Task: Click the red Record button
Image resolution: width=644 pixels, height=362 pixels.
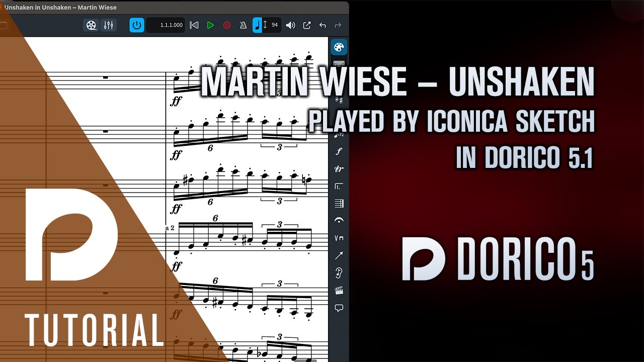Action: 227,25
